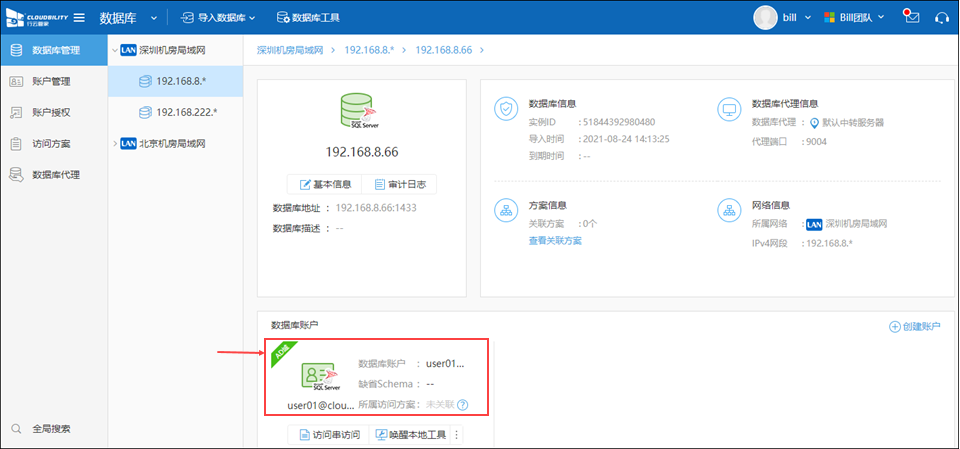Open the dropdown arrow next to 数据库 title
This screenshot has height=449, width=960.
coord(153,18)
